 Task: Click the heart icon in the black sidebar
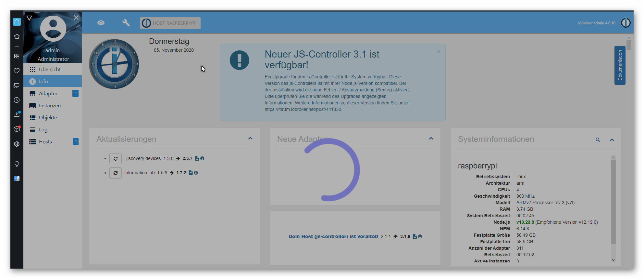(x=17, y=71)
